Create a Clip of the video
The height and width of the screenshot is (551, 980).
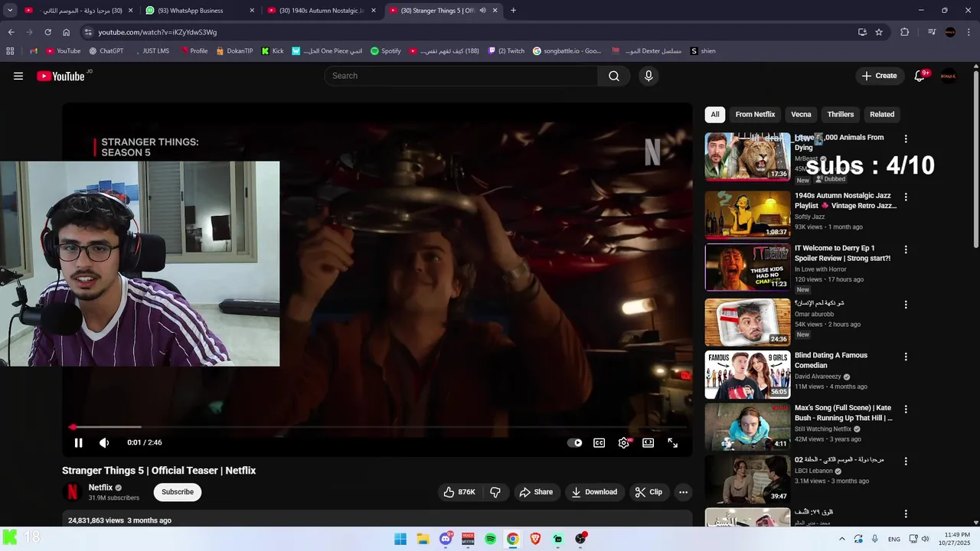(648, 492)
